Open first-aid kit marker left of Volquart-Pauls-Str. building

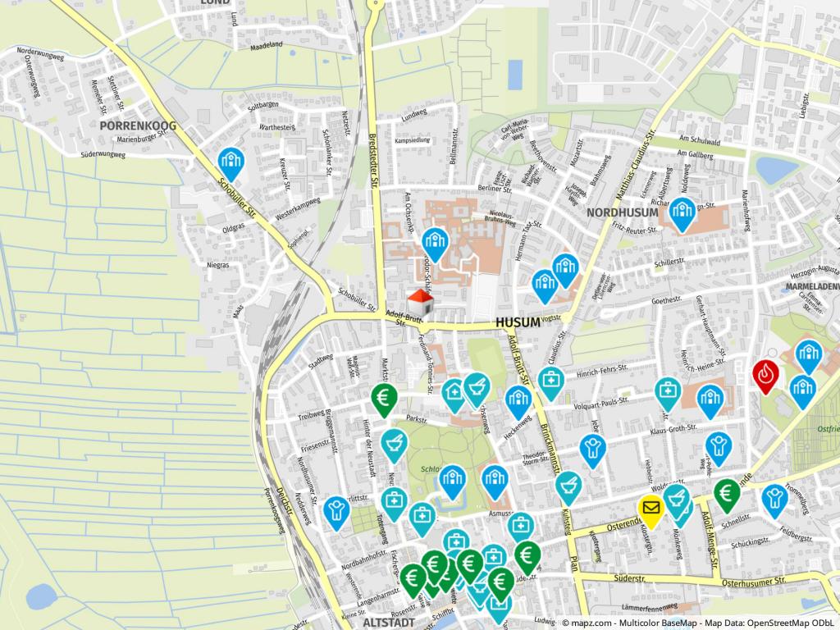click(x=669, y=390)
